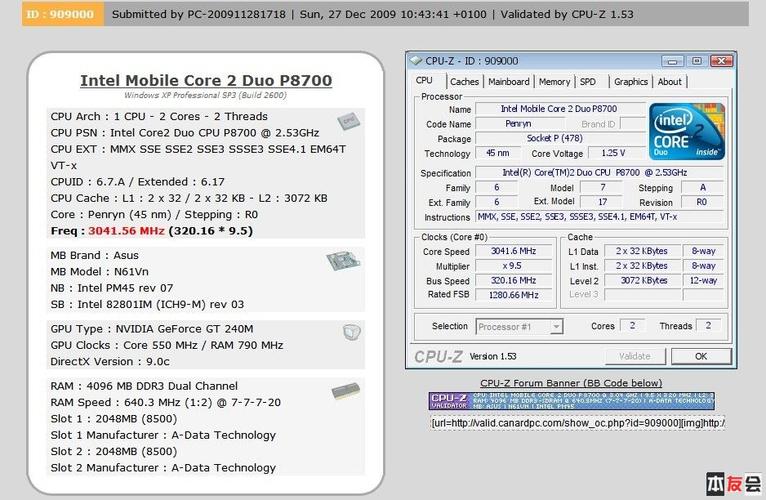This screenshot has width=766, height=500.
Task: Switch to the Mainboard tab
Action: pyautogui.click(x=509, y=82)
